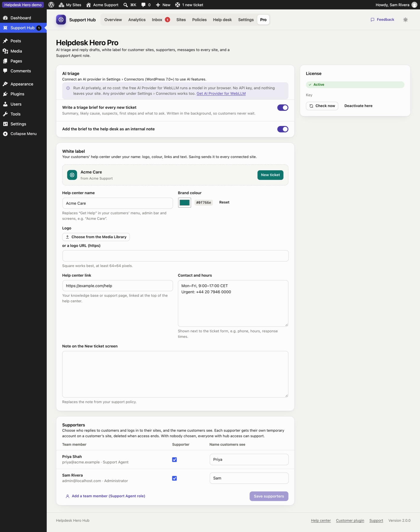Open Tools in the sidebar
Image resolution: width=420 pixels, height=532 pixels.
[23, 114]
